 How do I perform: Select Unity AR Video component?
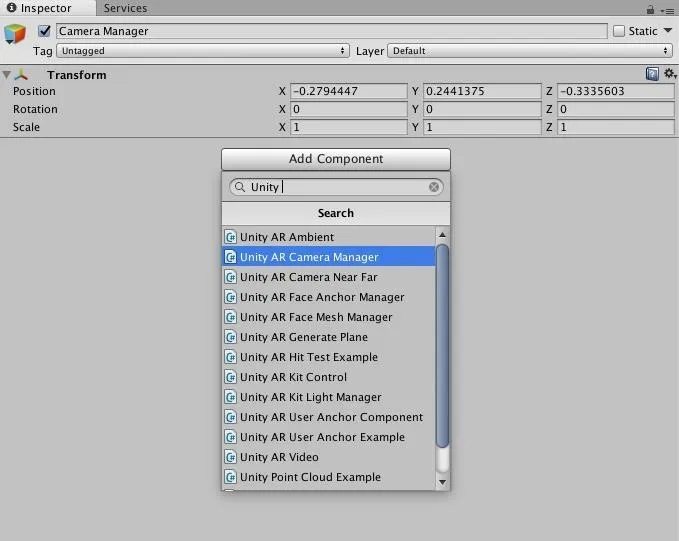(x=329, y=457)
